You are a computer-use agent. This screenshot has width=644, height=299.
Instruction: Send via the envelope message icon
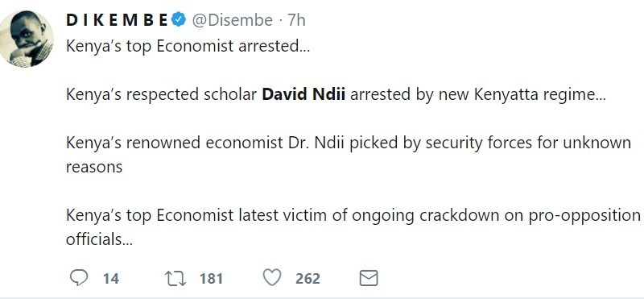369,278
